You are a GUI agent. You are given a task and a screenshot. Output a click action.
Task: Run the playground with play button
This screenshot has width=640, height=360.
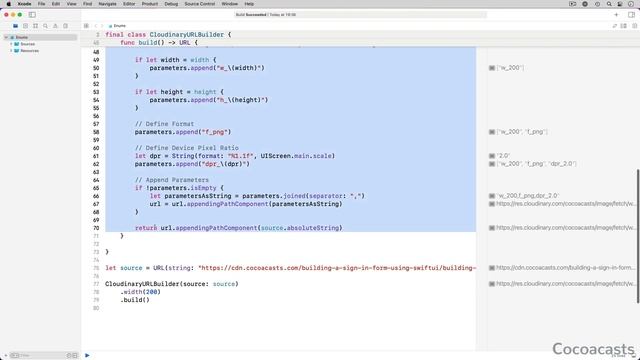tap(87, 356)
